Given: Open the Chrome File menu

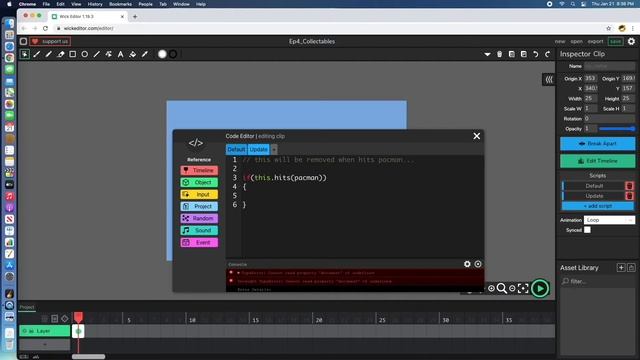Looking at the screenshot, I should point(46,4).
